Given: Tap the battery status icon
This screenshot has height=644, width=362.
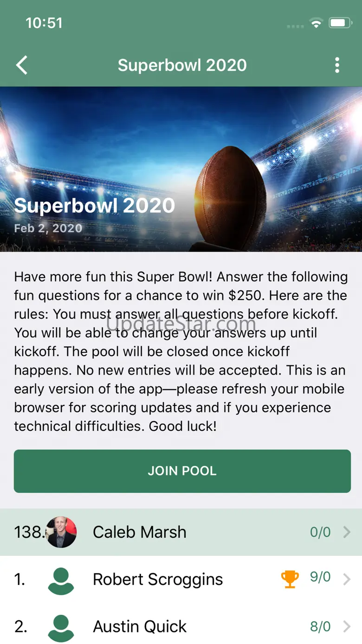Looking at the screenshot, I should [x=340, y=23].
